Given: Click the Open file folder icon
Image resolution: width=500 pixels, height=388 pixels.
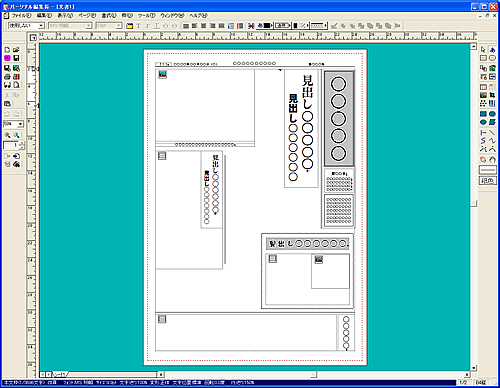Looking at the screenshot, I should [x=16, y=50].
